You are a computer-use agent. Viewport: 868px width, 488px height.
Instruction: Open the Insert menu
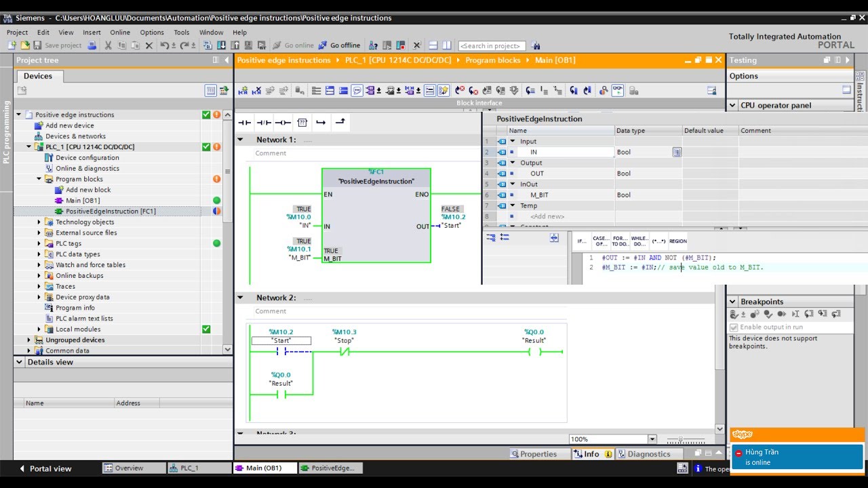pyautogui.click(x=92, y=32)
